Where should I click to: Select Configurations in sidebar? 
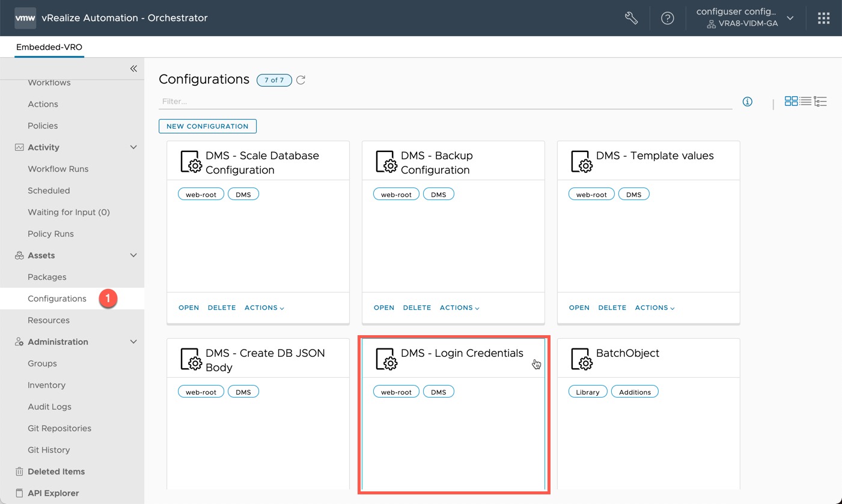[x=57, y=299]
